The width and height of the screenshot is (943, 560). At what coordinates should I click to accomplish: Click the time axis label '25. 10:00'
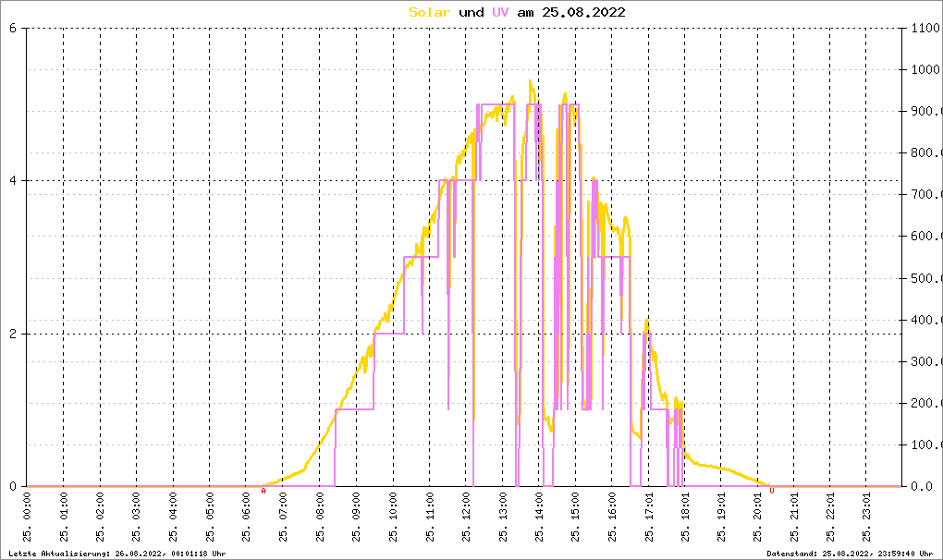click(x=393, y=517)
